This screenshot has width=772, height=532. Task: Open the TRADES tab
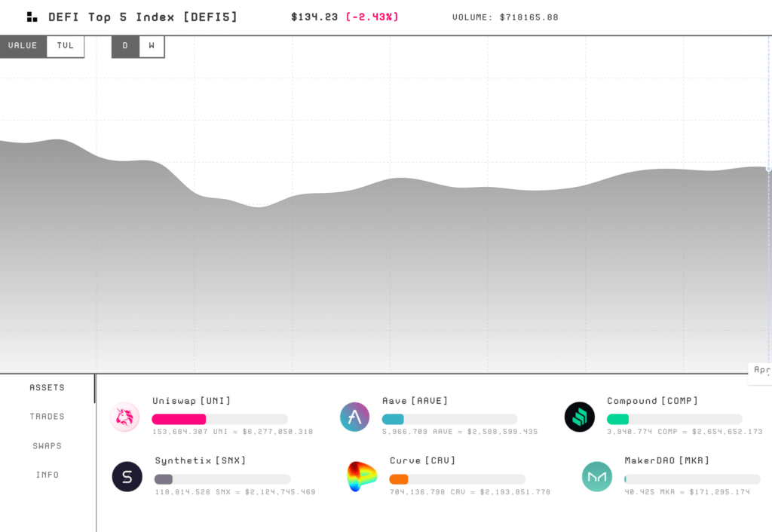[x=47, y=417]
